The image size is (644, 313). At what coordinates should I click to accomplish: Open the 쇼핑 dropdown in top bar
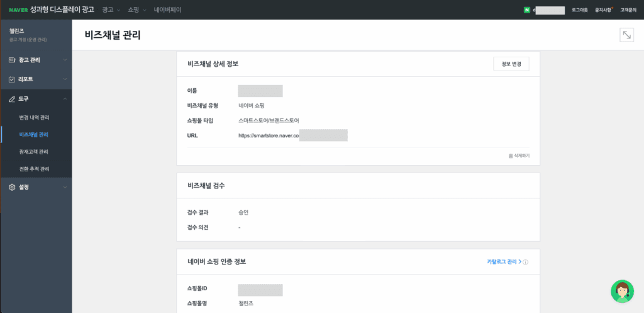[x=137, y=10]
